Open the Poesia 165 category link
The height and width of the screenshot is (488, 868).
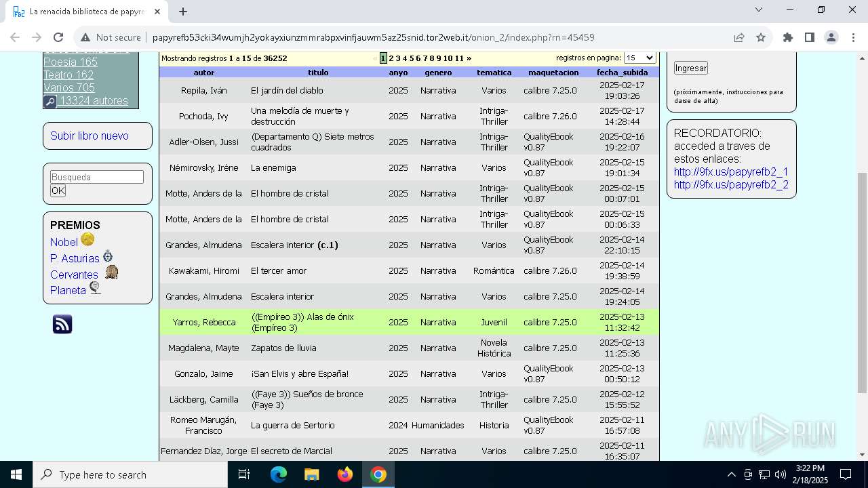pyautogui.click(x=71, y=62)
